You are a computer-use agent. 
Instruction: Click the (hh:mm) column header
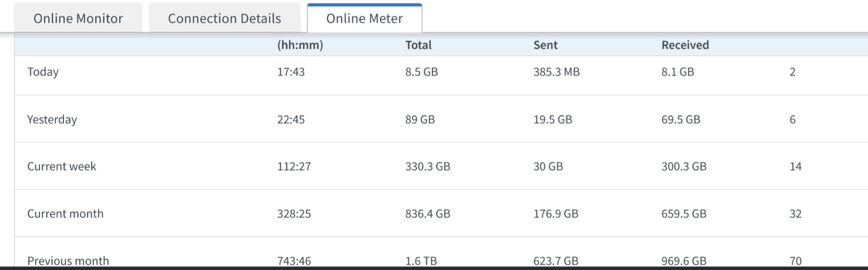[300, 45]
